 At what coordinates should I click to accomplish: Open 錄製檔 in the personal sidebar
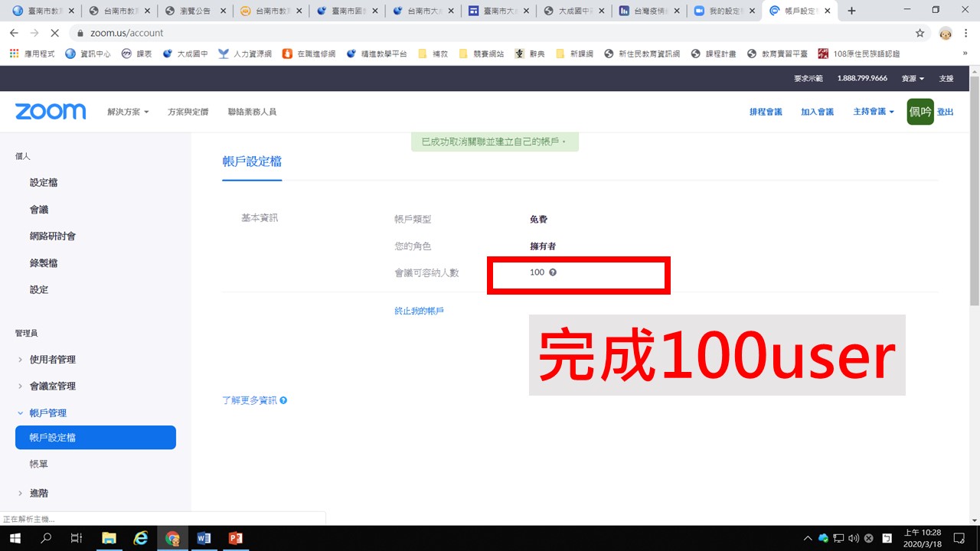[x=44, y=263]
